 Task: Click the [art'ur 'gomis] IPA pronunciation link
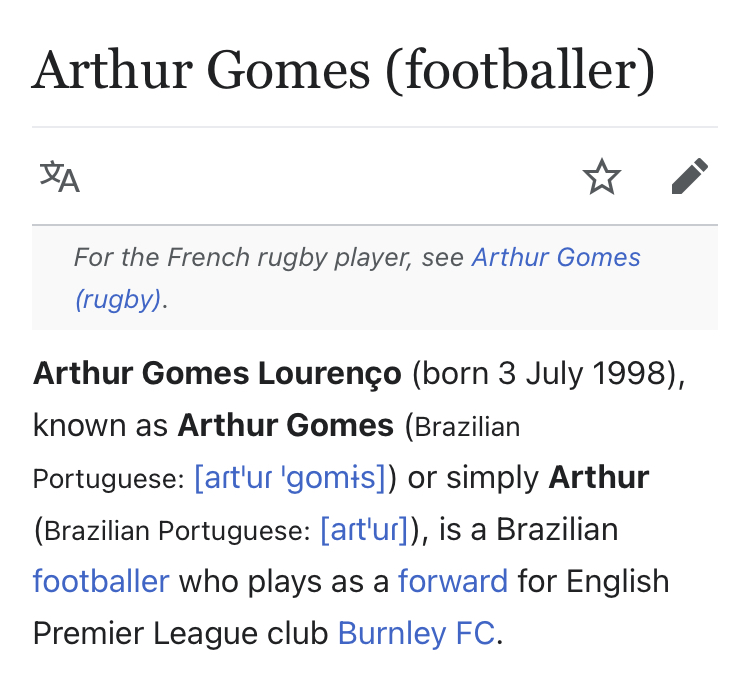click(x=290, y=478)
